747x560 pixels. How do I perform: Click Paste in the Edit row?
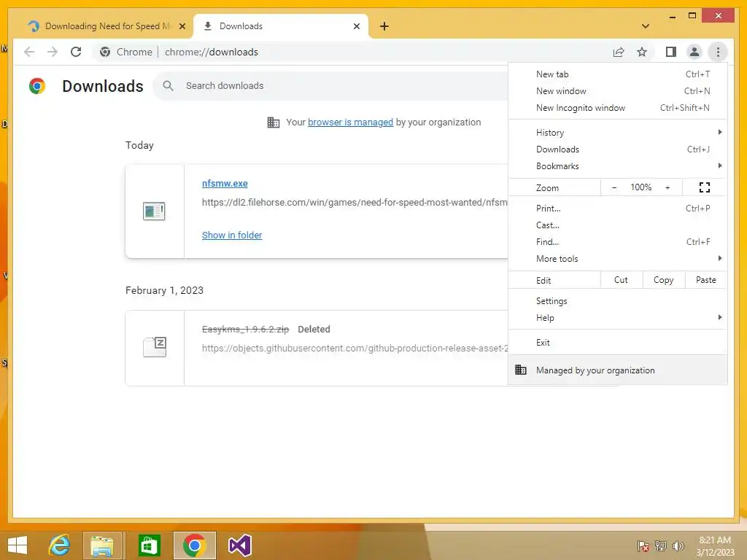point(706,280)
